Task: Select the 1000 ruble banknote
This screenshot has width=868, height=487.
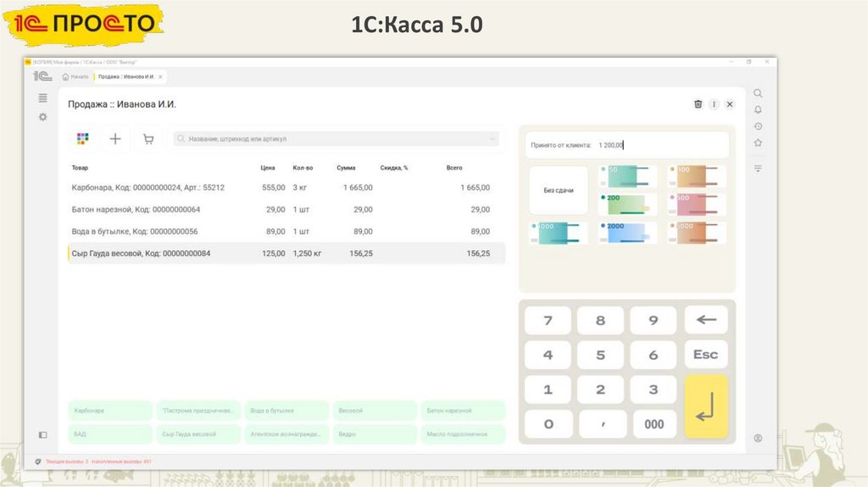Action: tap(558, 232)
